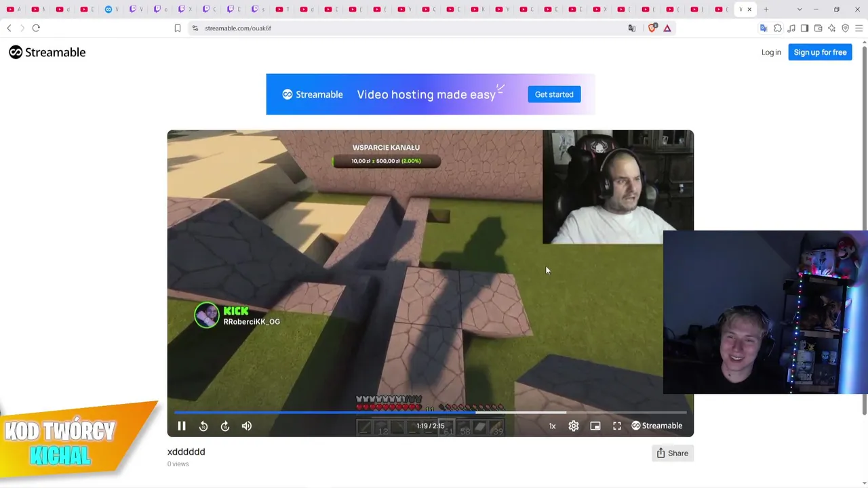
Task: Seek on the video progress bar
Action: click(x=431, y=412)
